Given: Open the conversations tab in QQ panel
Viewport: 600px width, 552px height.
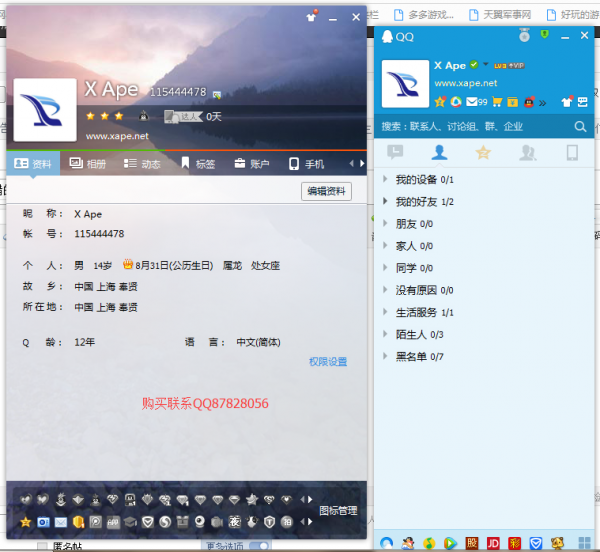Looking at the screenshot, I should click(x=395, y=152).
